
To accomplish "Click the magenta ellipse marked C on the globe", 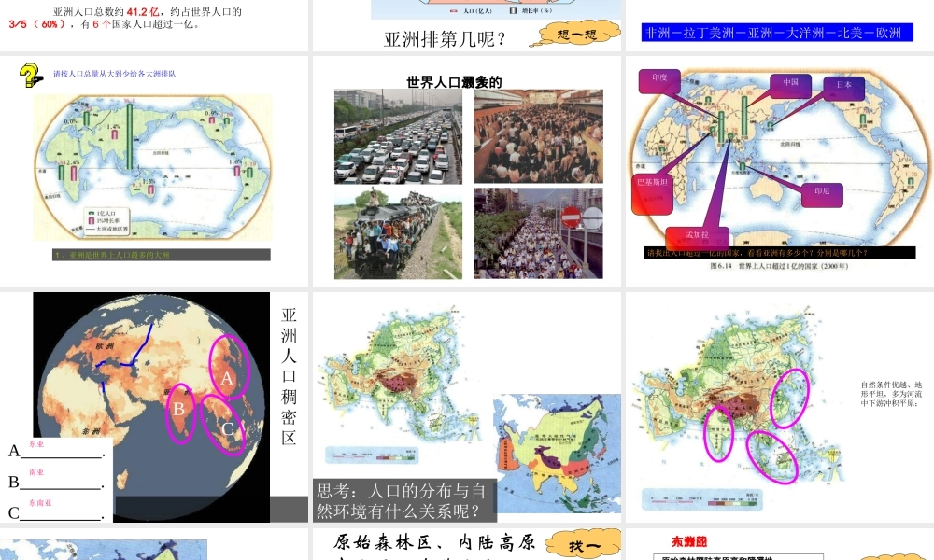I will [x=223, y=425].
